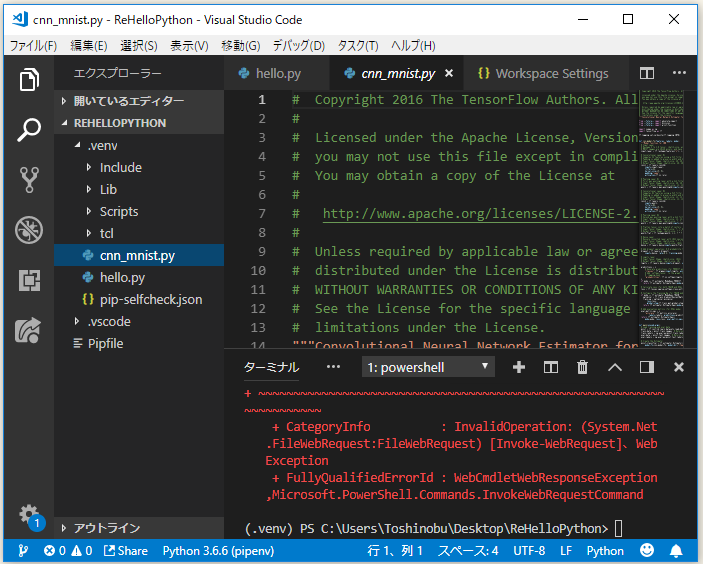Open the ヘルプ(H) menu

(413, 46)
